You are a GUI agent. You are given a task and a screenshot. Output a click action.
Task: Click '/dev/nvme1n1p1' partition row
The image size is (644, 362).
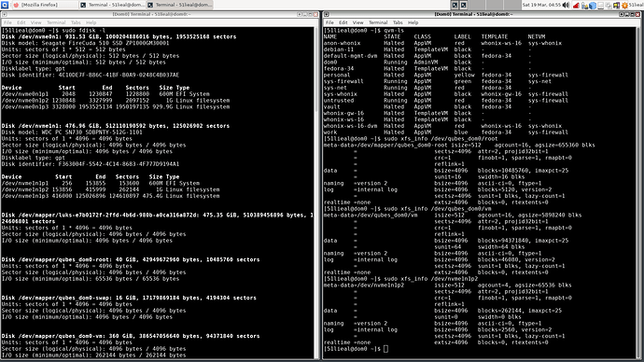point(101,184)
